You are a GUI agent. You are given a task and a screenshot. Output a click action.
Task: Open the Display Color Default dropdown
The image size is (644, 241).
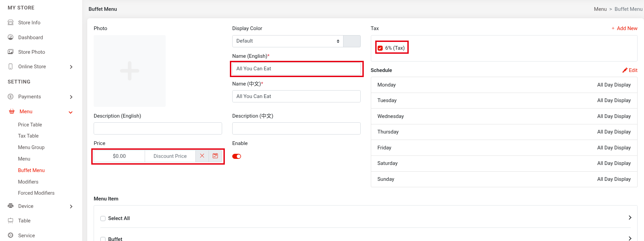(288, 41)
